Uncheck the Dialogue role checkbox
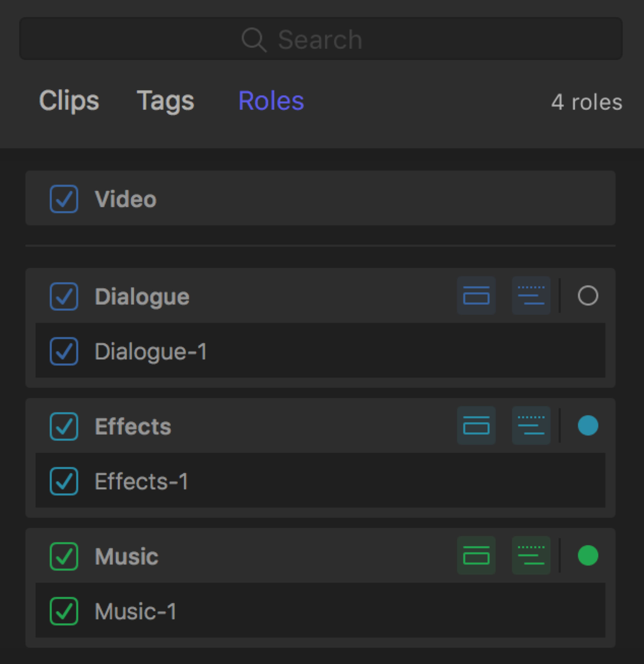644x664 pixels. [x=64, y=296]
